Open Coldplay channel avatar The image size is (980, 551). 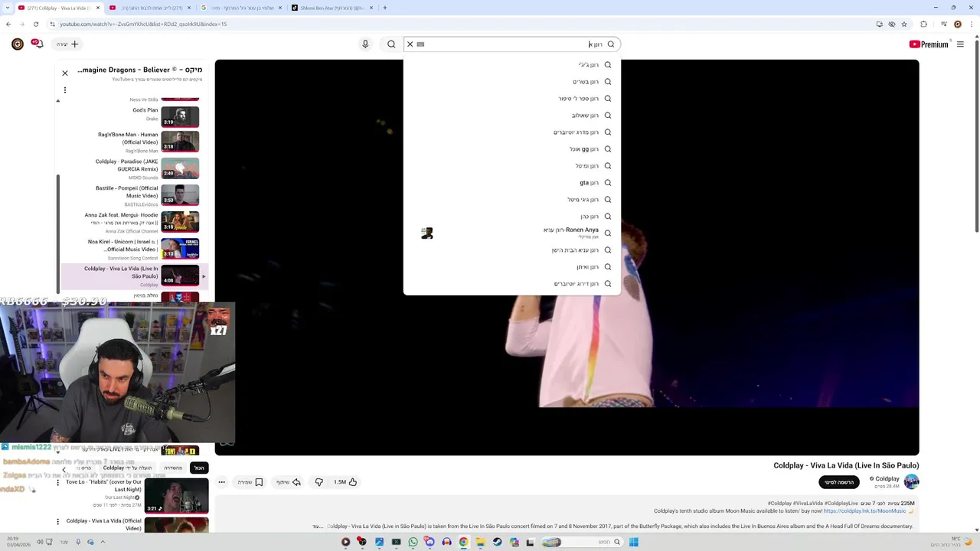tap(911, 481)
